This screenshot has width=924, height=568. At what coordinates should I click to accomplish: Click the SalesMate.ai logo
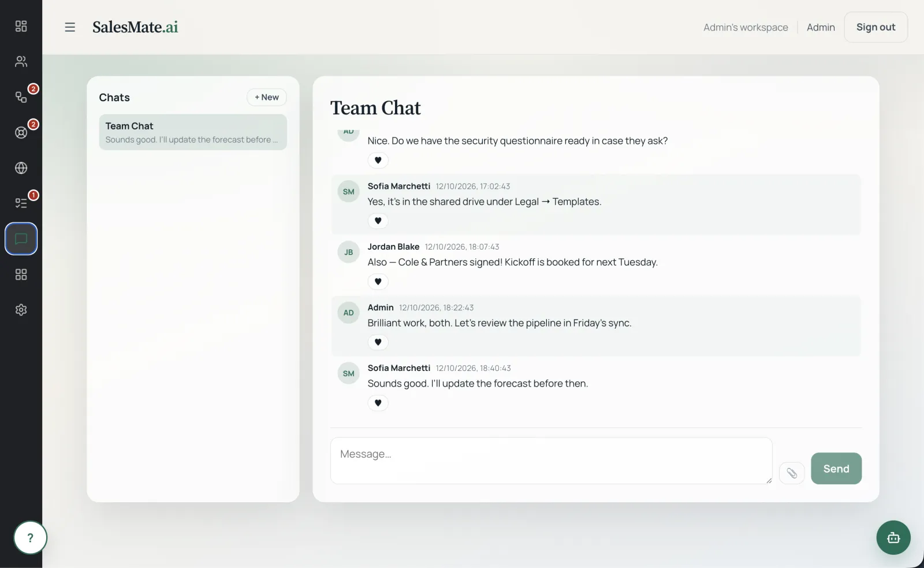135,27
